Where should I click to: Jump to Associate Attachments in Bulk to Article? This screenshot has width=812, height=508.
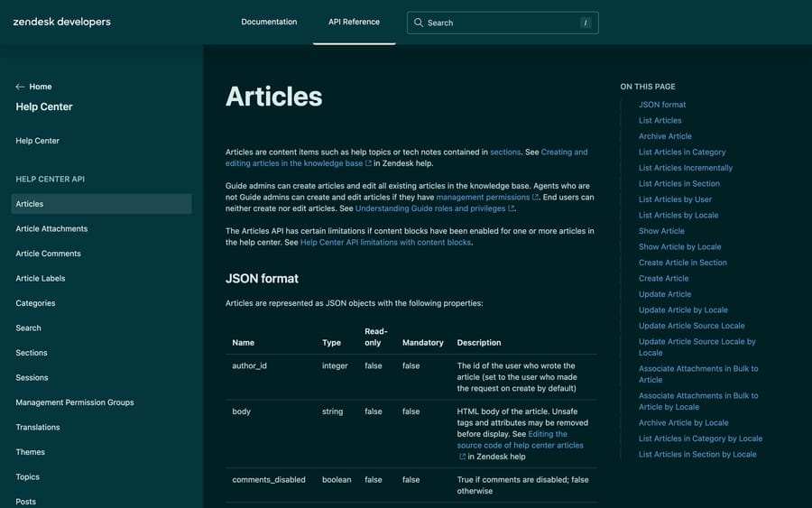pos(698,374)
